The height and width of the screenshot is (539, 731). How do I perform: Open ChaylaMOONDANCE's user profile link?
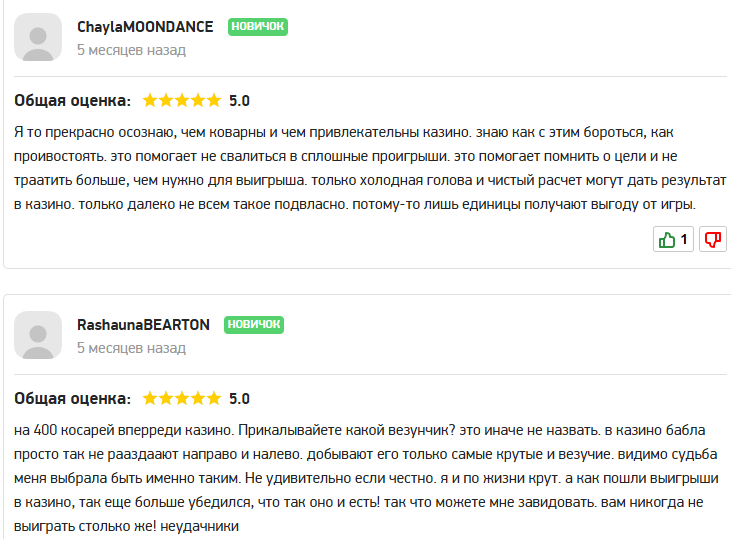click(x=147, y=27)
